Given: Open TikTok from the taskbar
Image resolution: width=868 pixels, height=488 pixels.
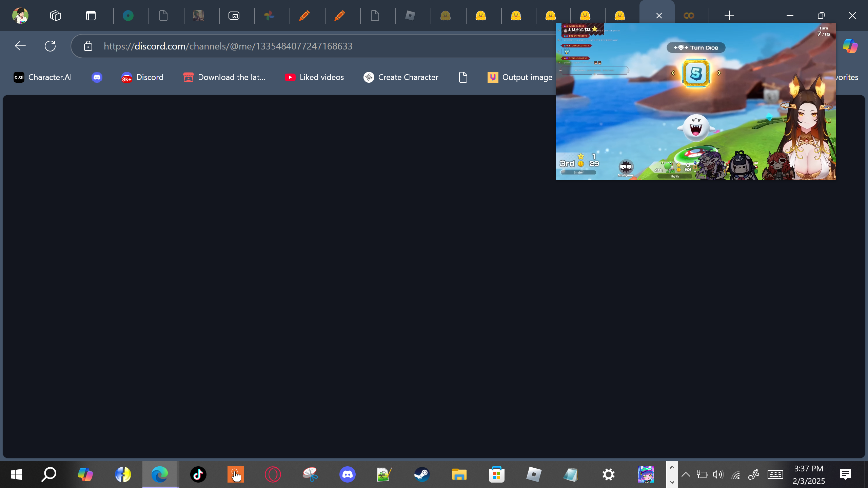Looking at the screenshot, I should coord(198,474).
